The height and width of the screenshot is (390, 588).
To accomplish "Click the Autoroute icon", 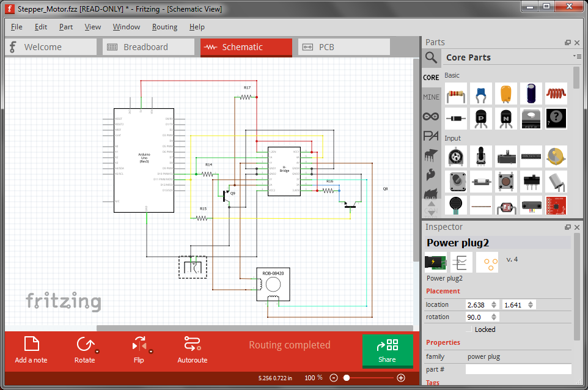I will 192,349.
